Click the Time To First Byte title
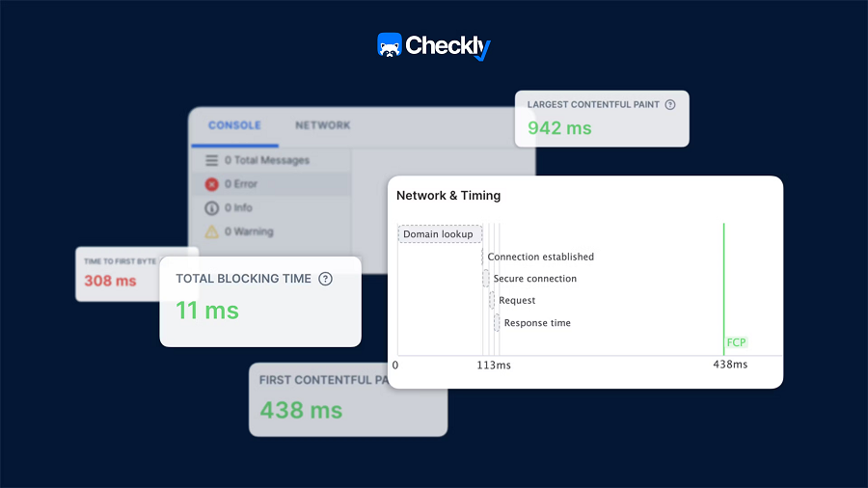Viewport: 868px width, 488px height. pyautogui.click(x=120, y=261)
